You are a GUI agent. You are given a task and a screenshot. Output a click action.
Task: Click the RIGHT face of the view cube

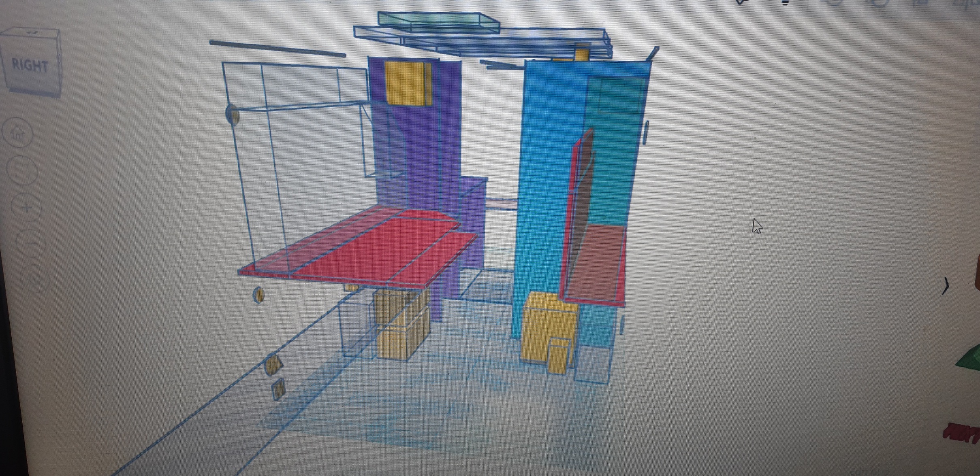tap(30, 65)
